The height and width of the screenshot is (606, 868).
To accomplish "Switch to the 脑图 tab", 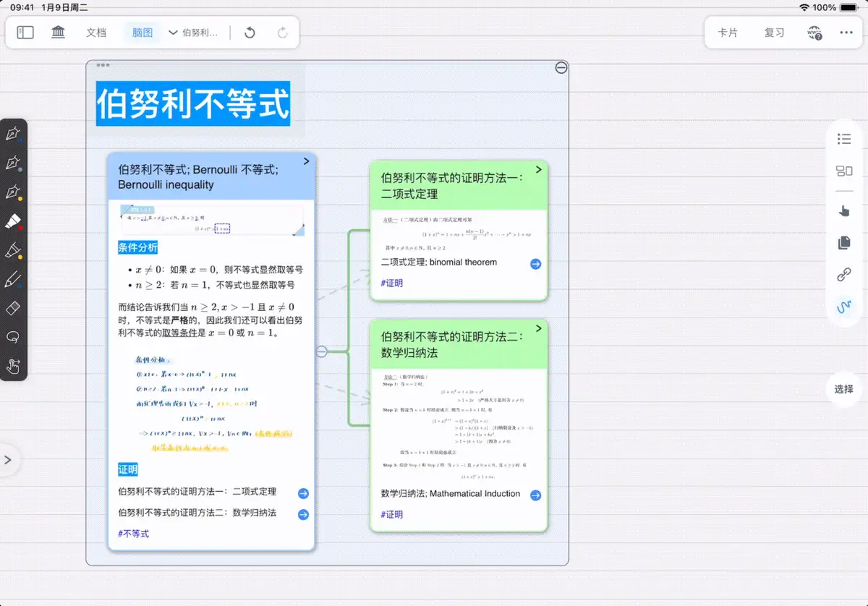I will [142, 33].
